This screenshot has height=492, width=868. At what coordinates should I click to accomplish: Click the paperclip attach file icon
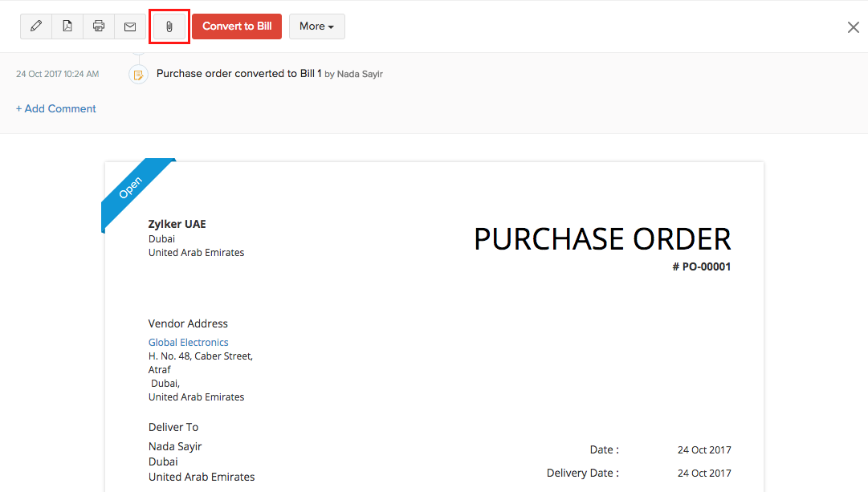pyautogui.click(x=169, y=26)
